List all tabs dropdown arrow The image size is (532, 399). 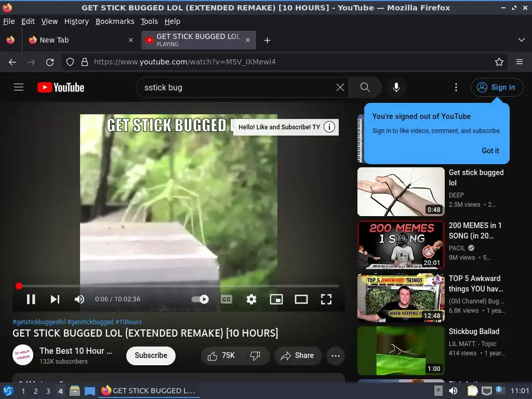(x=522, y=40)
